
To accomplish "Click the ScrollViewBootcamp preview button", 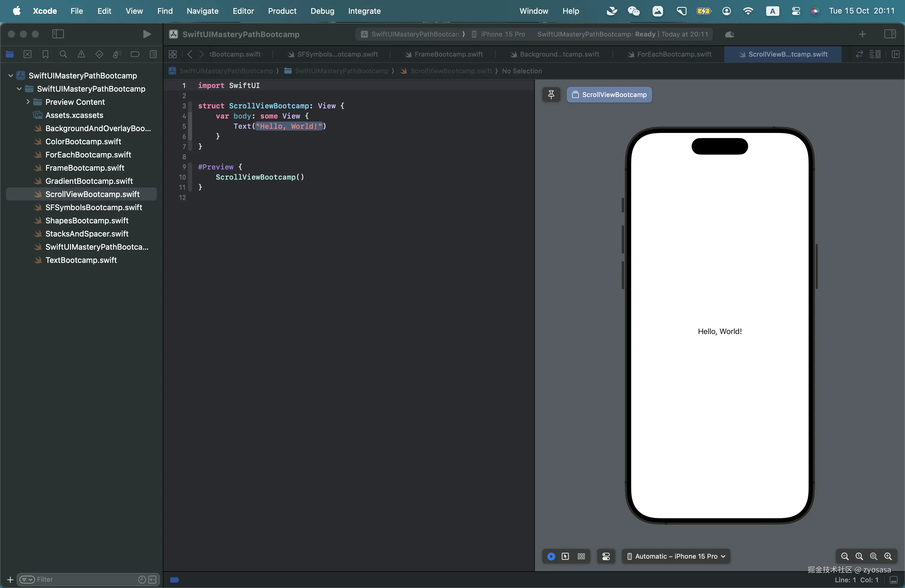I will pos(609,95).
